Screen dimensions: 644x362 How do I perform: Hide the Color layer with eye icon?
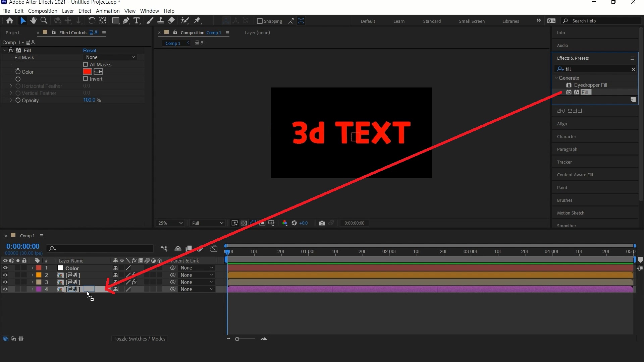[5, 268]
